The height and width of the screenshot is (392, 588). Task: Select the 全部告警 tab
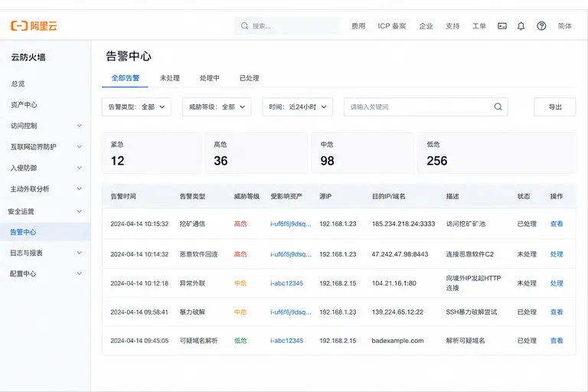click(126, 78)
